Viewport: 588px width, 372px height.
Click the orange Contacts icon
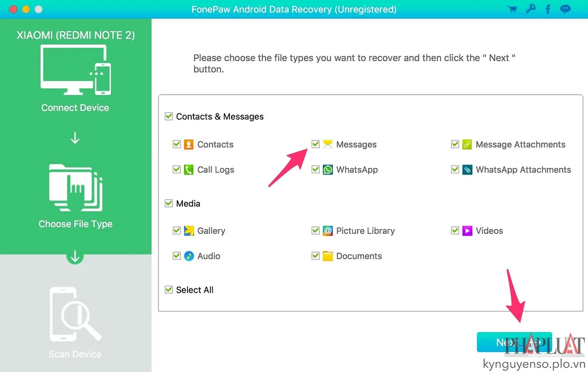point(189,144)
